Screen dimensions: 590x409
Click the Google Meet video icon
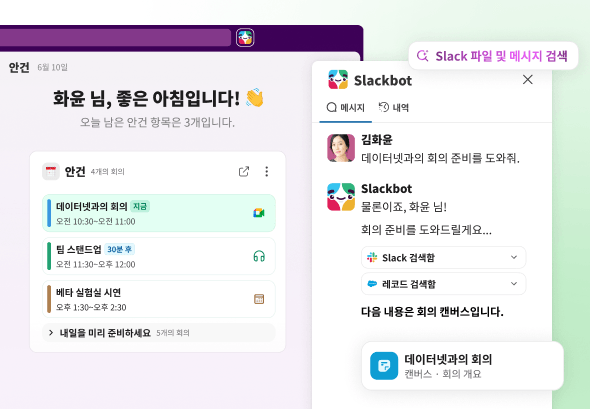click(259, 213)
